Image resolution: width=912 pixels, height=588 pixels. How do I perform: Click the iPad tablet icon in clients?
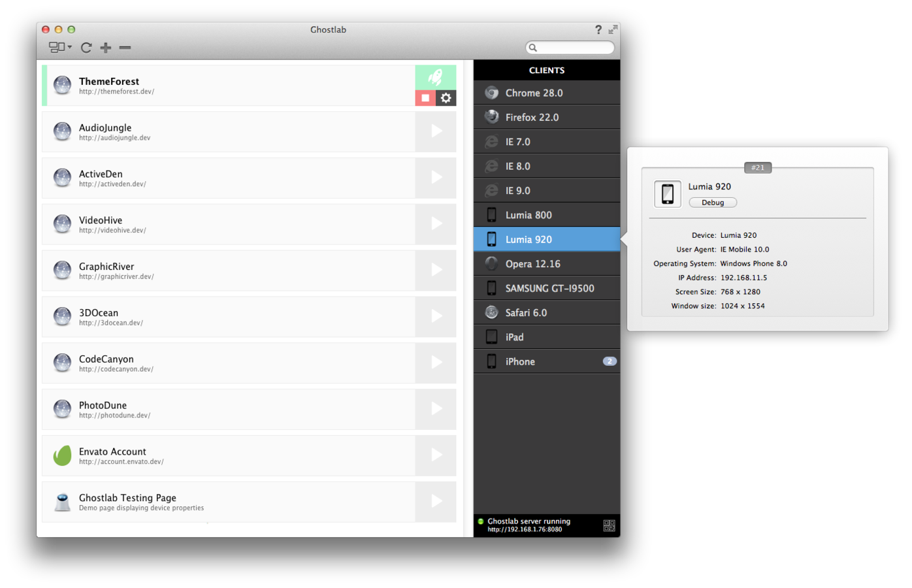pyautogui.click(x=492, y=336)
